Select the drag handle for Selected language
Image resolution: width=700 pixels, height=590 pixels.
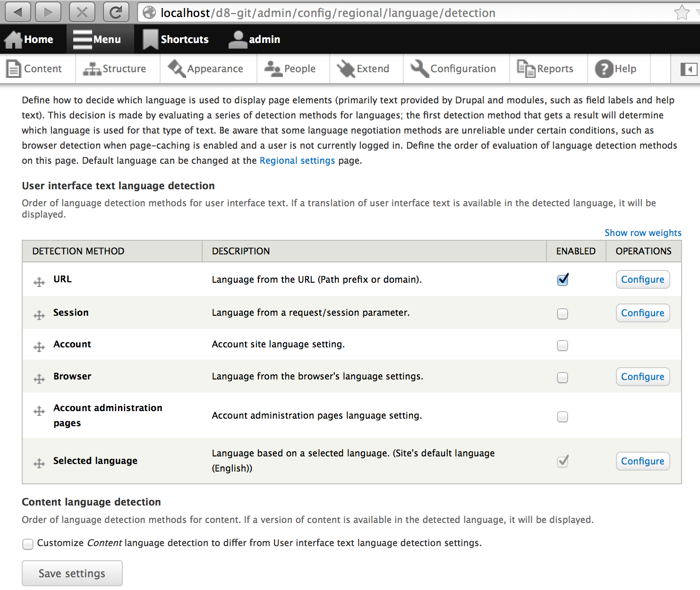click(x=39, y=464)
